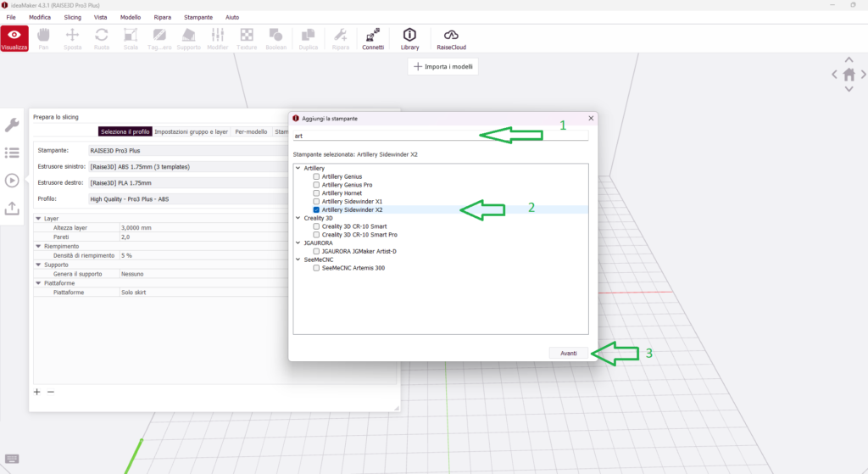
Task: Click the upload export icon in left sidebar
Action: (x=12, y=209)
